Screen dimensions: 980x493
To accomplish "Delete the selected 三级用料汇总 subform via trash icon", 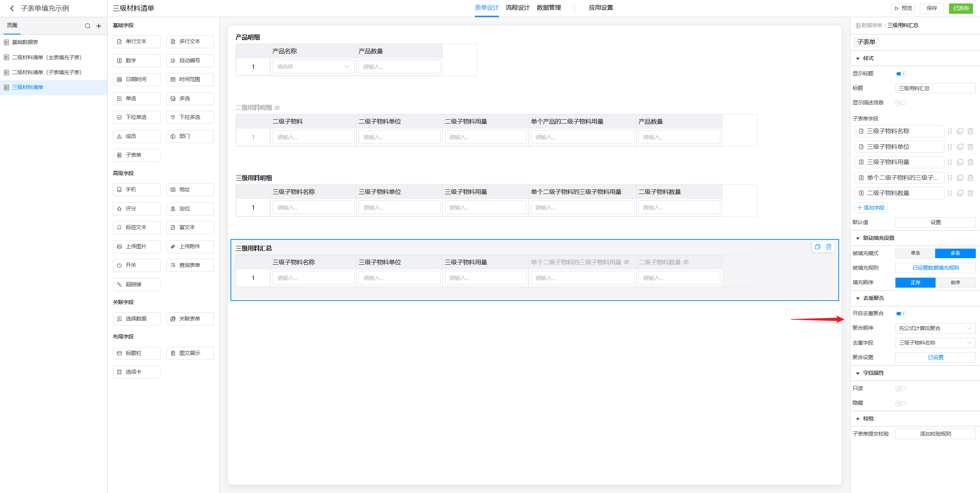I will click(829, 247).
